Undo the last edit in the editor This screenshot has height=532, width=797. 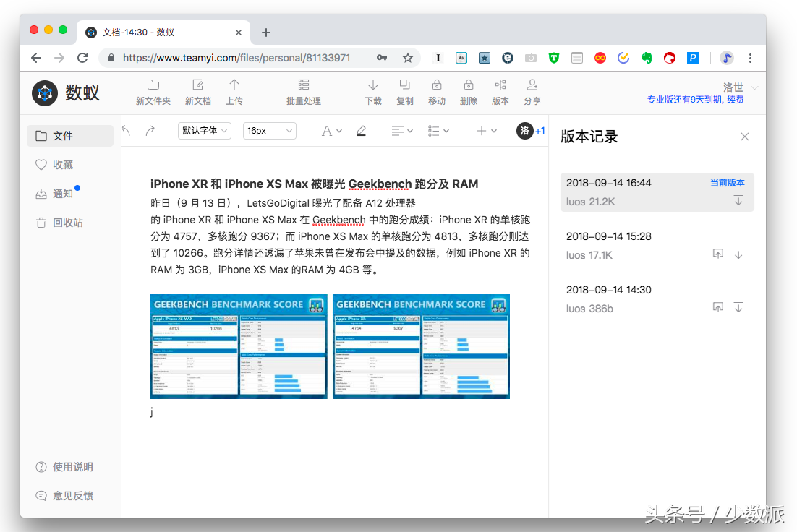pos(126,131)
